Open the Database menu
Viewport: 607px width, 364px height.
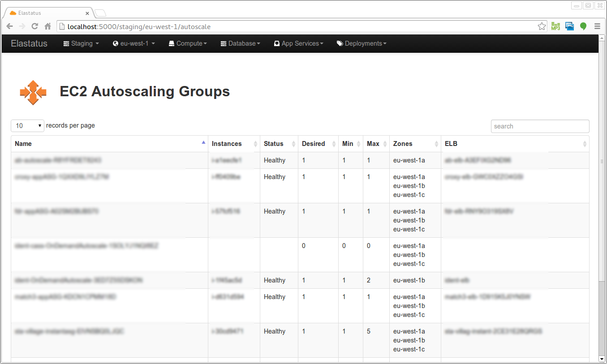241,43
